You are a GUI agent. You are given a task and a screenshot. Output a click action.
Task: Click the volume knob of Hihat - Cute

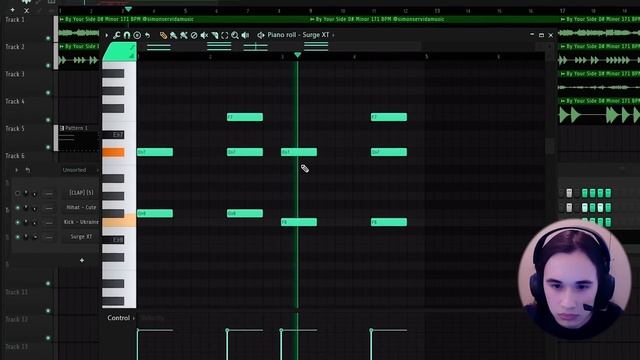[x=35, y=208]
